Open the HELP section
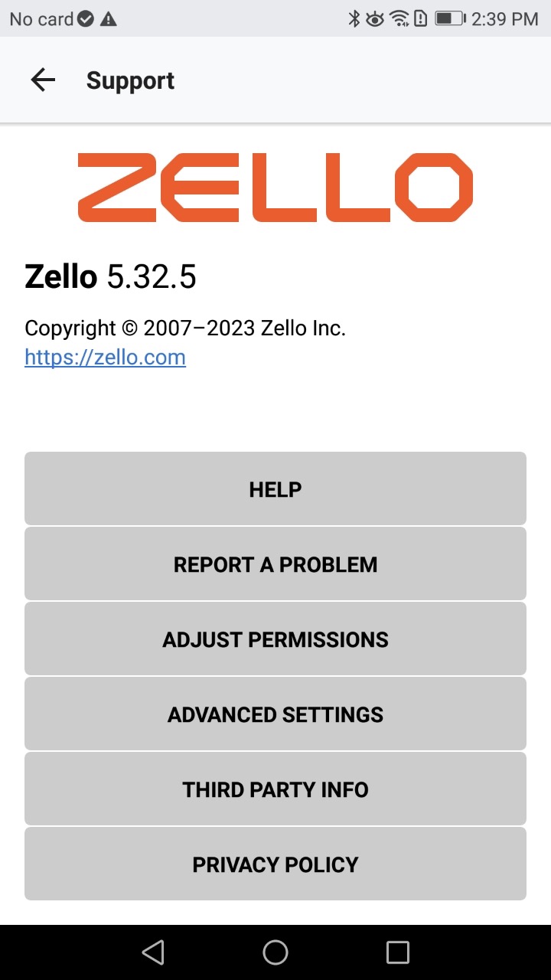 pos(275,488)
